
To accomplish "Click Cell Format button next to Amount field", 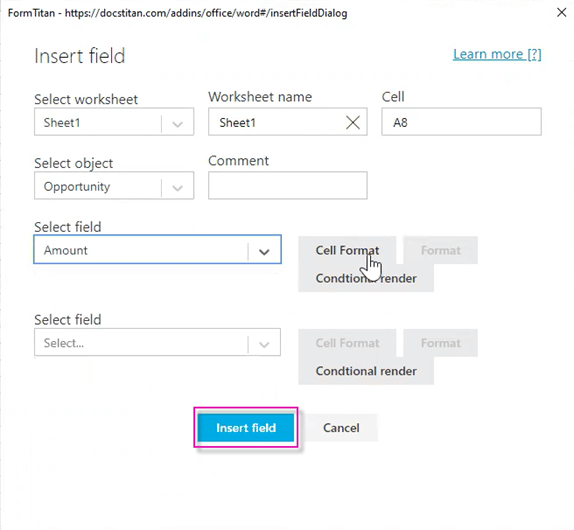I will 347,250.
